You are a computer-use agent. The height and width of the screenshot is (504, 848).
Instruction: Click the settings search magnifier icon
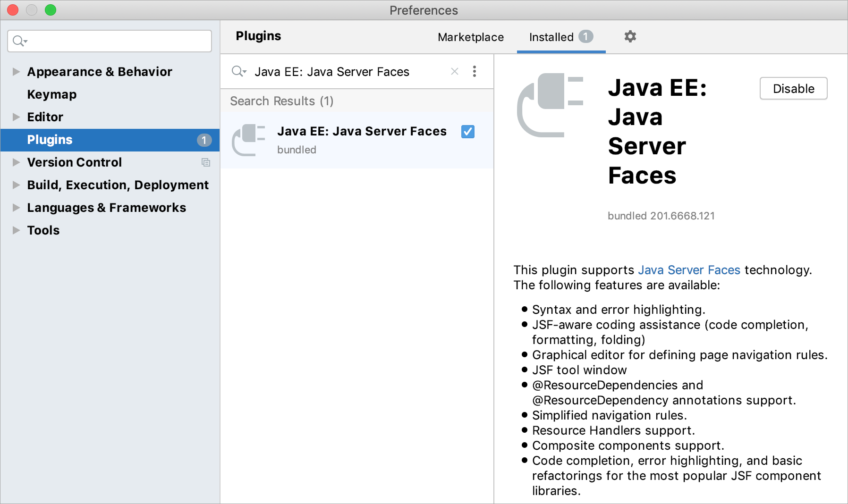coord(20,41)
